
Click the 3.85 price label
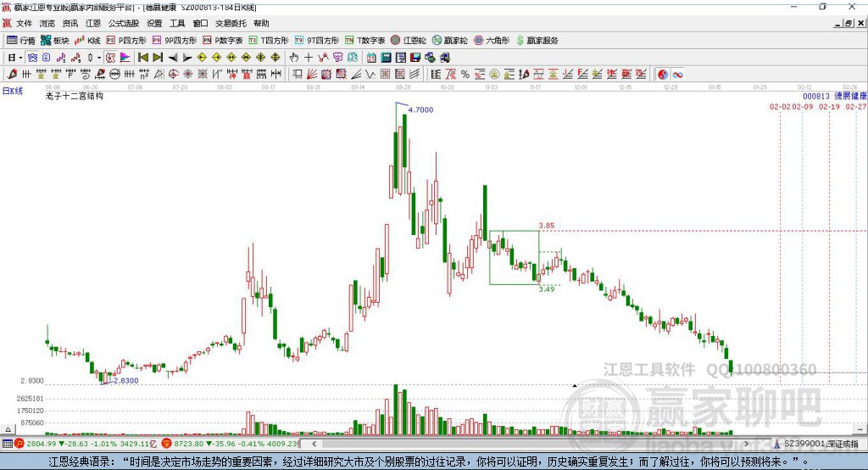[547, 226]
